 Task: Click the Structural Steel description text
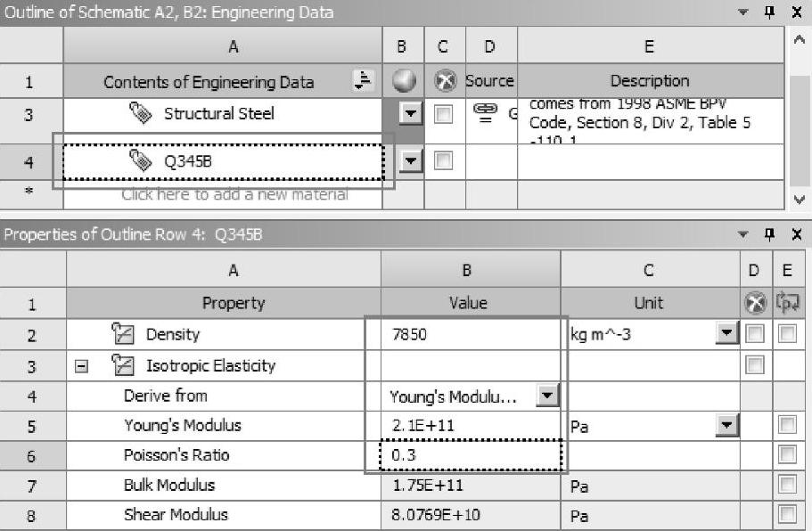tap(639, 122)
